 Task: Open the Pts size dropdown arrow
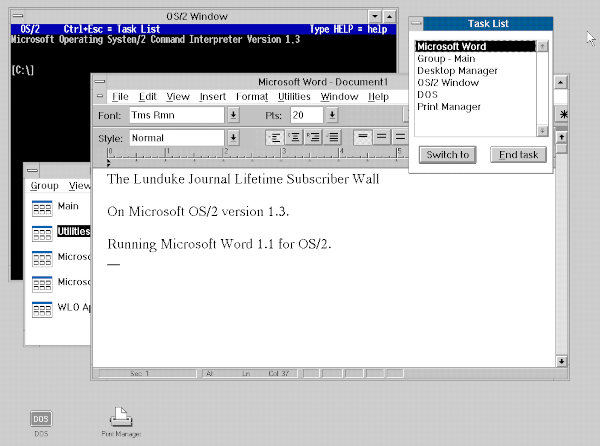(332, 115)
